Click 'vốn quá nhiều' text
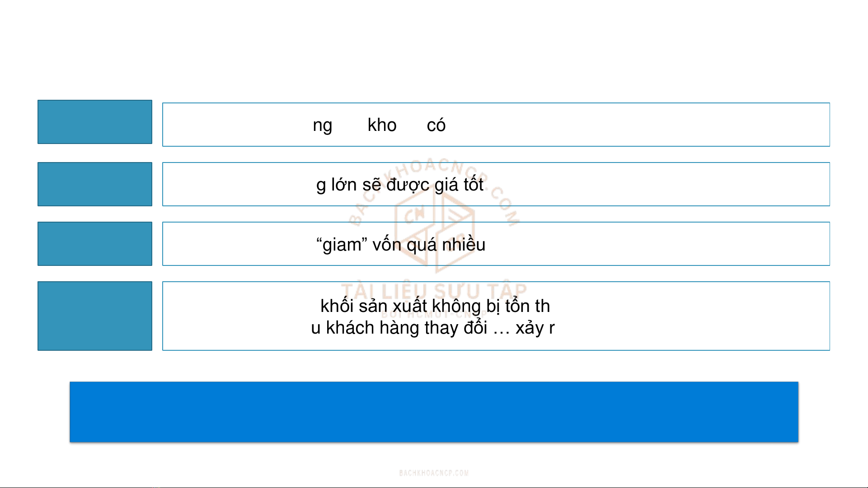 [x=428, y=245]
